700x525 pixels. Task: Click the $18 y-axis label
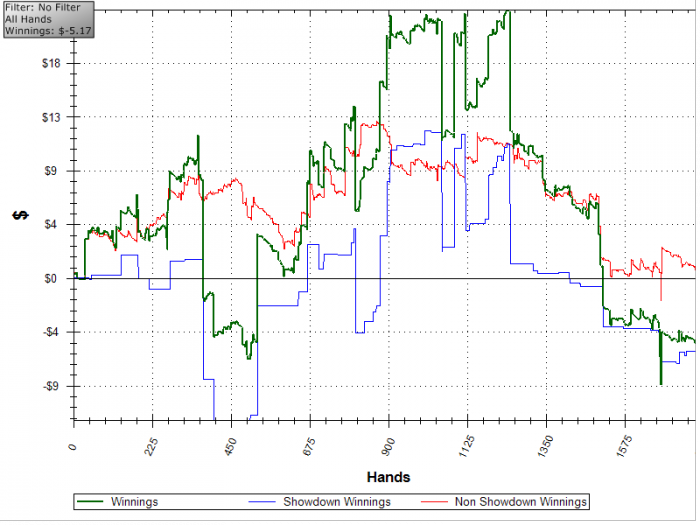click(x=51, y=63)
